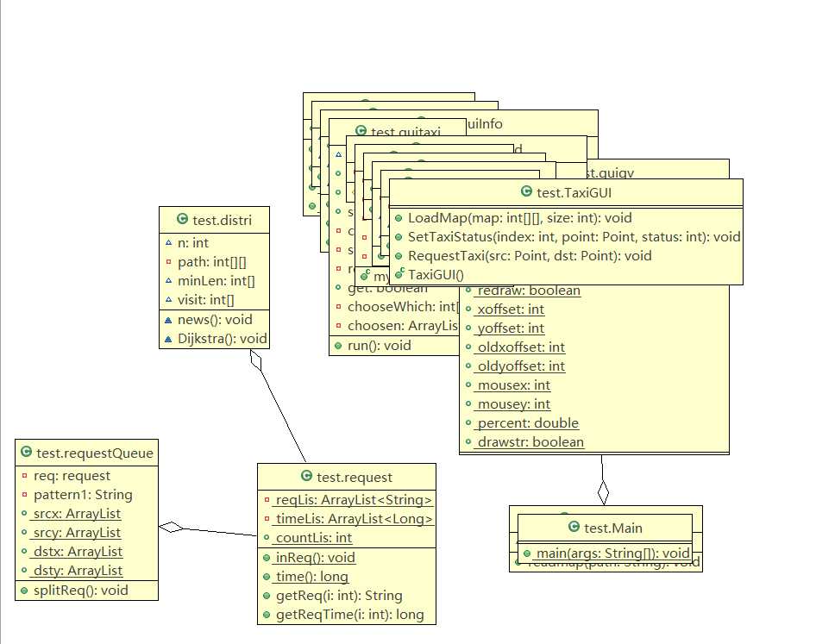
Task: Select the test.requestQueue class title
Action: tap(95, 453)
